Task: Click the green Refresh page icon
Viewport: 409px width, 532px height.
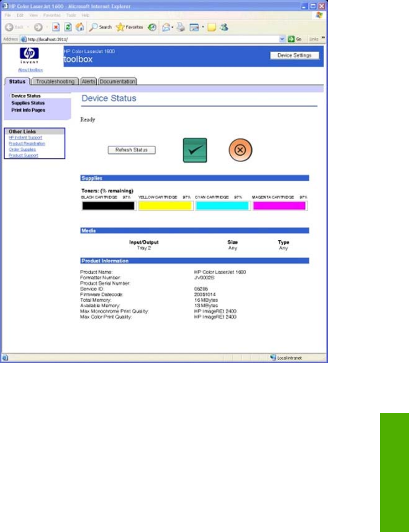Action: [x=68, y=27]
